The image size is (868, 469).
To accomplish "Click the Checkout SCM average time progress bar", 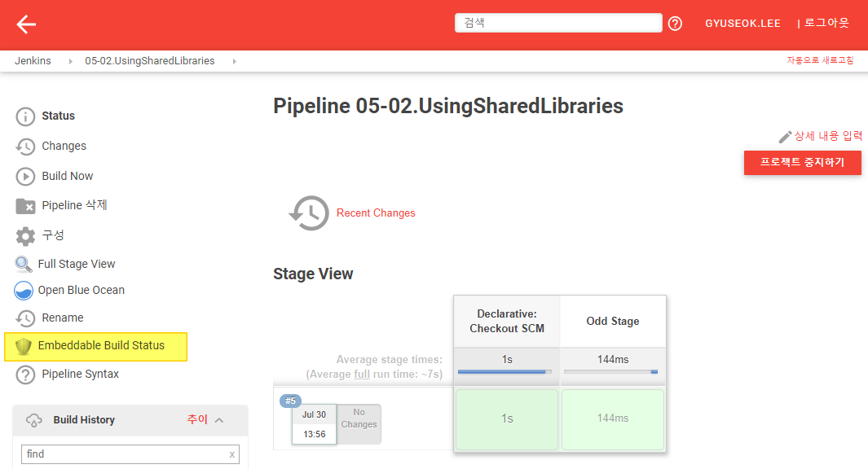I will (505, 372).
